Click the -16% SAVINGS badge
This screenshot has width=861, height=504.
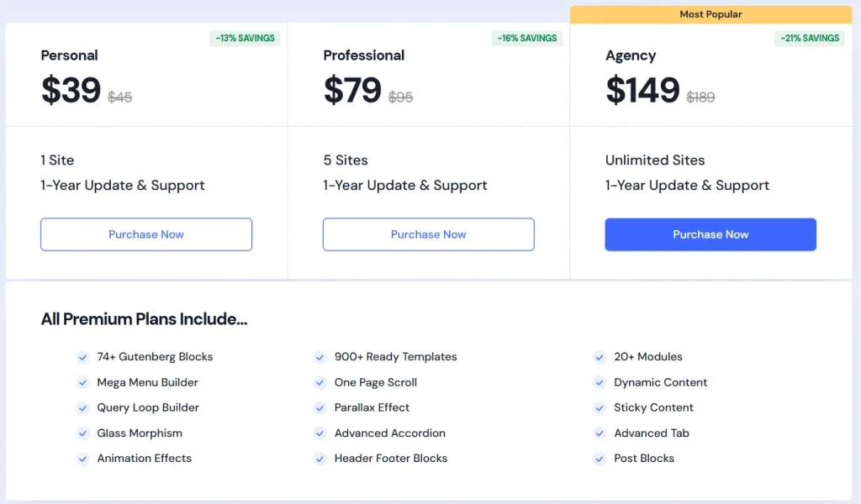(x=526, y=38)
